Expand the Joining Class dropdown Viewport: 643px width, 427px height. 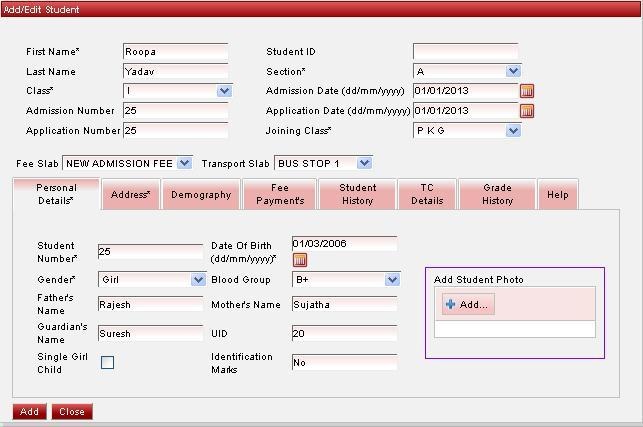(x=513, y=130)
